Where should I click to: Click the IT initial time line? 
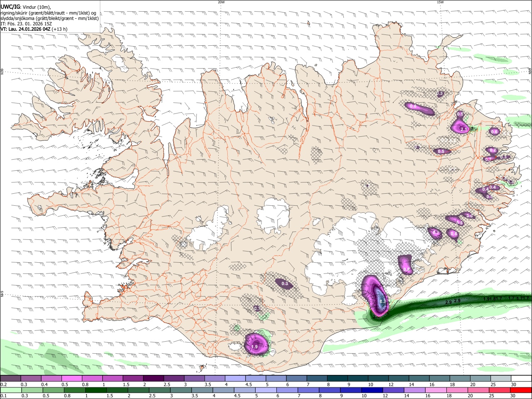26,24
